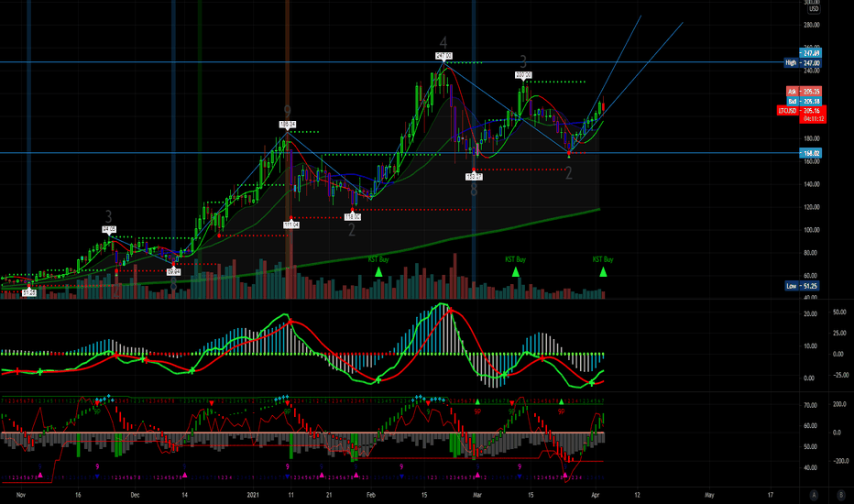
Task: Select the Bid price label
Action: pyautogui.click(x=804, y=102)
